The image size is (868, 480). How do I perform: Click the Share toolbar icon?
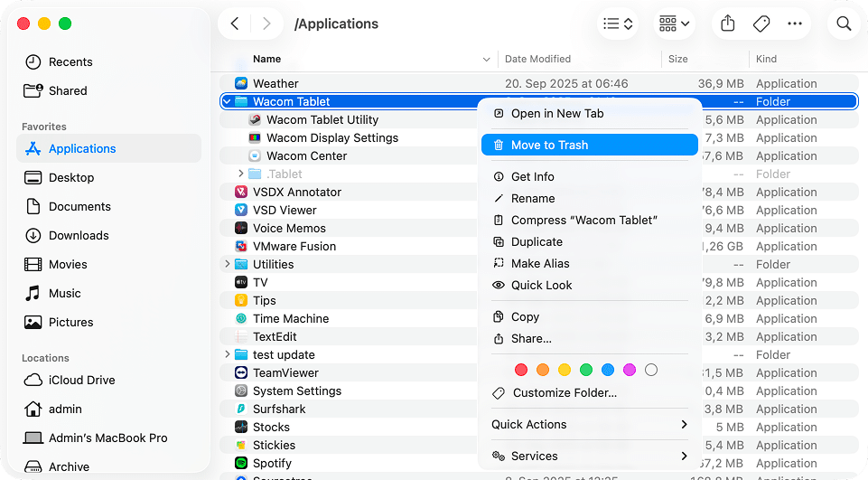tap(727, 24)
